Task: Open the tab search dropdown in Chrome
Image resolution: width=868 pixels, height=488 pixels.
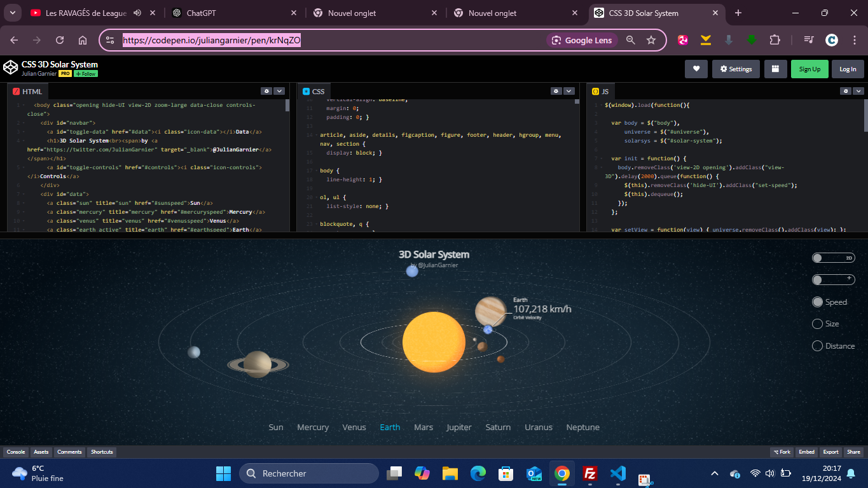Action: (x=12, y=13)
